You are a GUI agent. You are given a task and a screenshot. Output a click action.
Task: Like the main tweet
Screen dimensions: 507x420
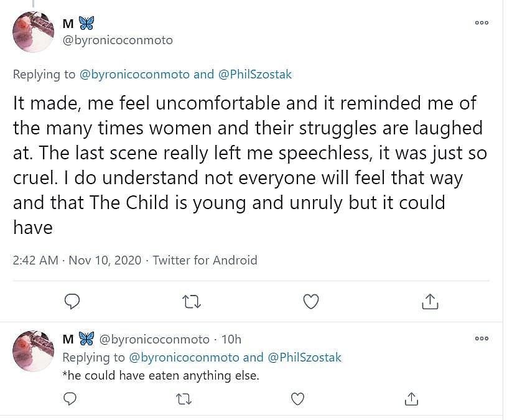(310, 302)
